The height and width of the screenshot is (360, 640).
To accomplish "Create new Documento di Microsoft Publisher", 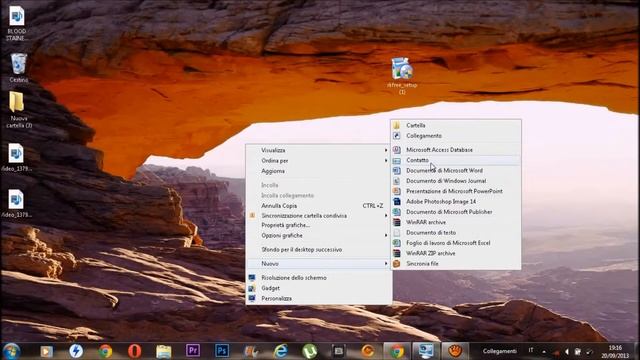I will [x=456, y=212].
